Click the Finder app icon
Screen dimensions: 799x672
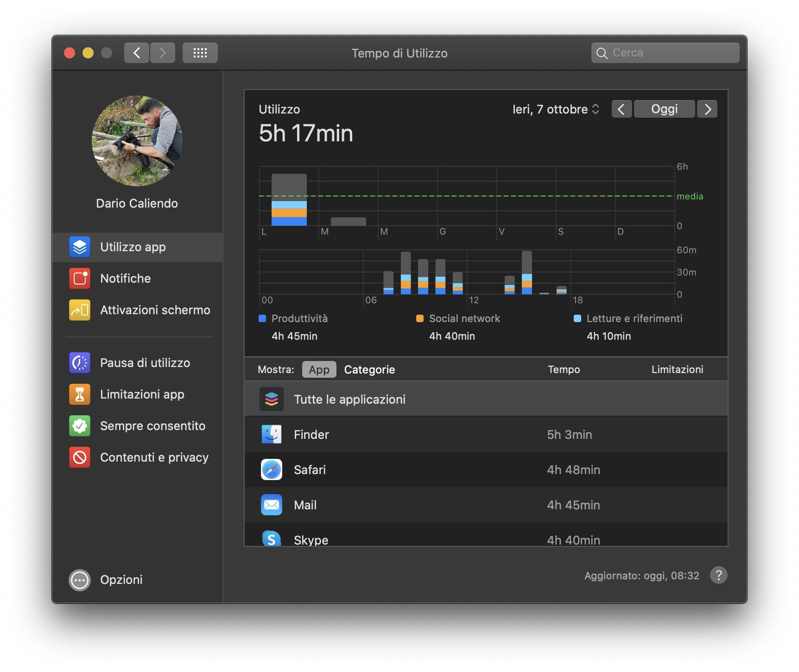tap(272, 434)
